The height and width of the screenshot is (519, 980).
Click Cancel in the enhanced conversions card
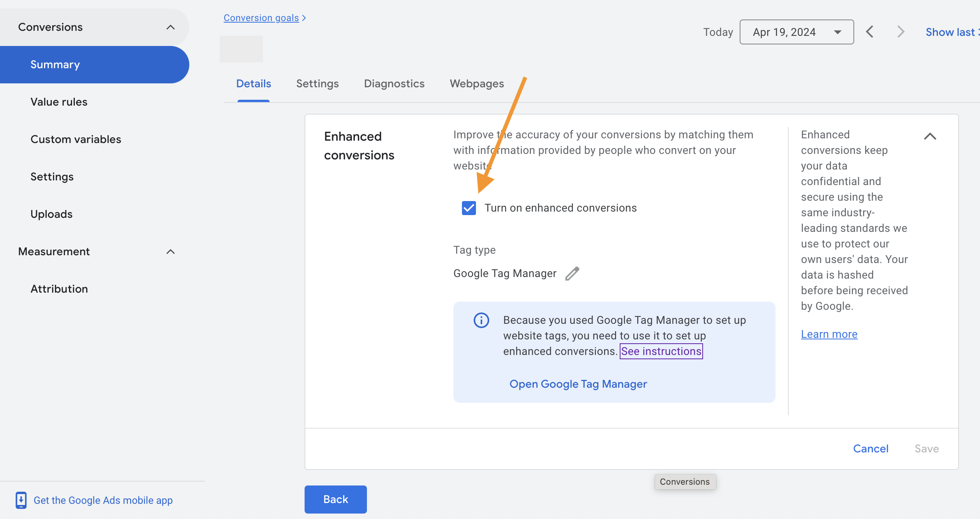[x=871, y=448]
